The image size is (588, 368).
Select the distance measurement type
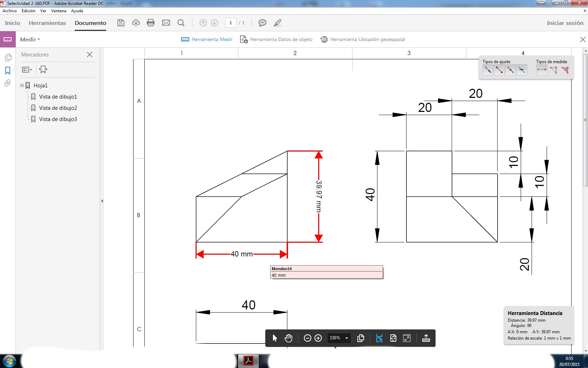542,70
